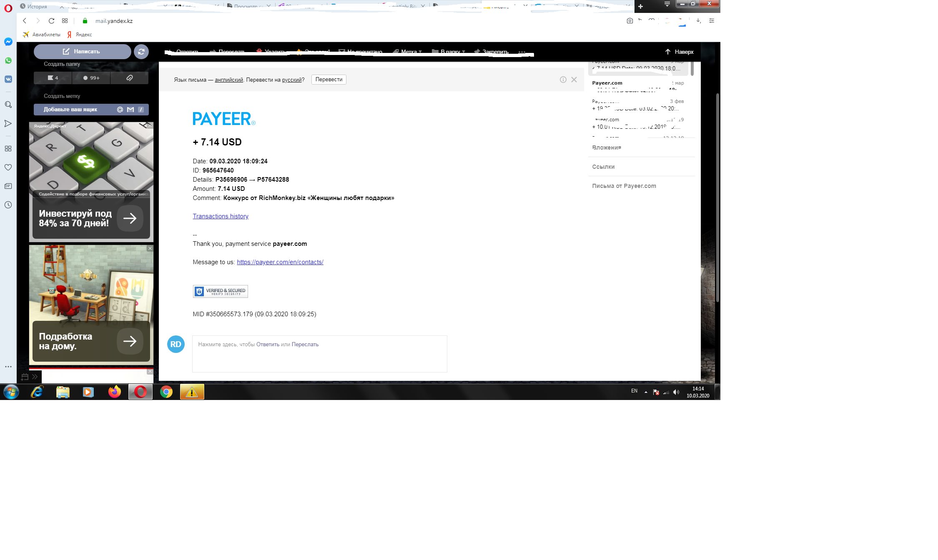Viewport: 938px width, 560px height.
Task: Change source language 'английский'
Action: pyautogui.click(x=229, y=80)
